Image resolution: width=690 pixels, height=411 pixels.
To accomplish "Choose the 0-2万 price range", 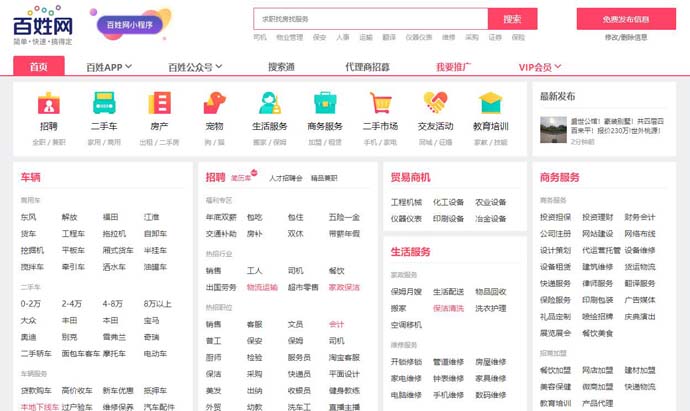I will pyautogui.click(x=30, y=304).
